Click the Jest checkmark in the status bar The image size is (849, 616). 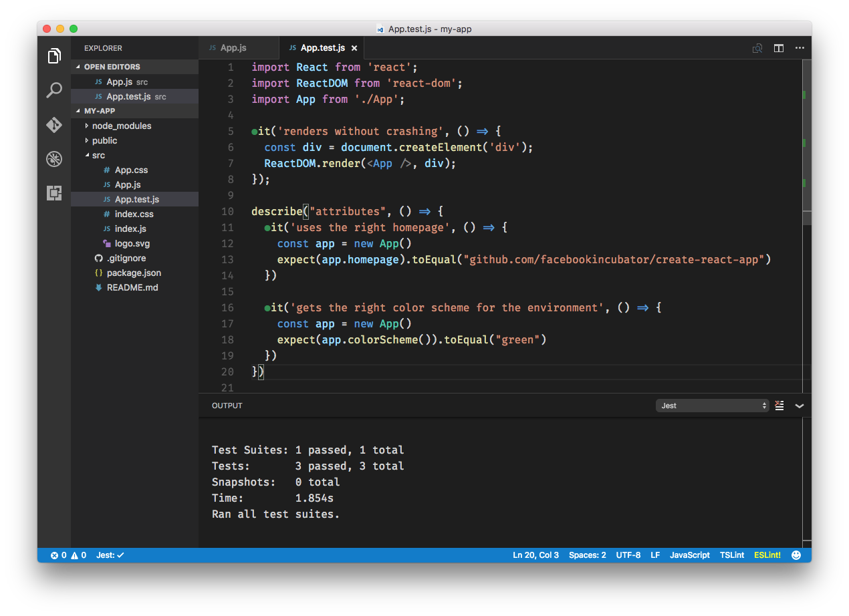click(x=109, y=555)
